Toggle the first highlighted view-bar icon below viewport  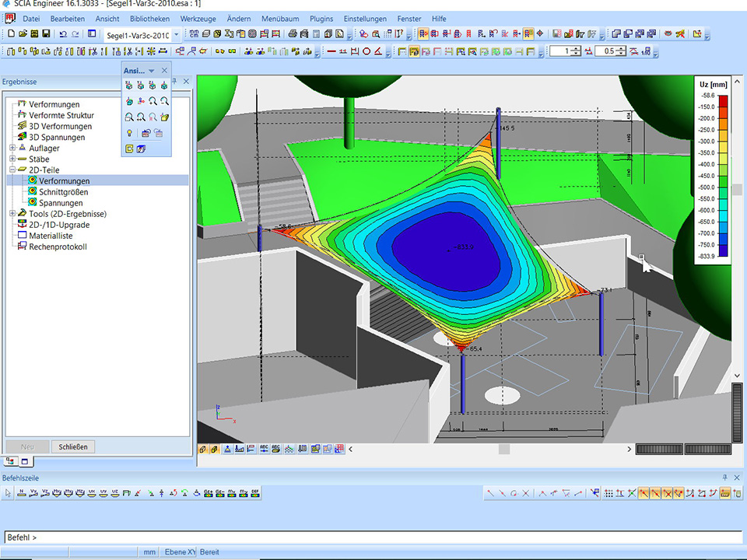tap(203, 449)
